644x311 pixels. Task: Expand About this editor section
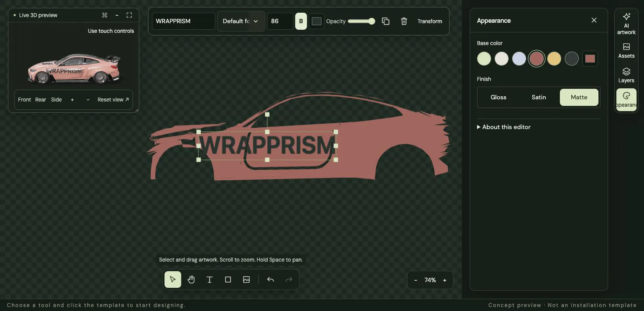pos(504,127)
